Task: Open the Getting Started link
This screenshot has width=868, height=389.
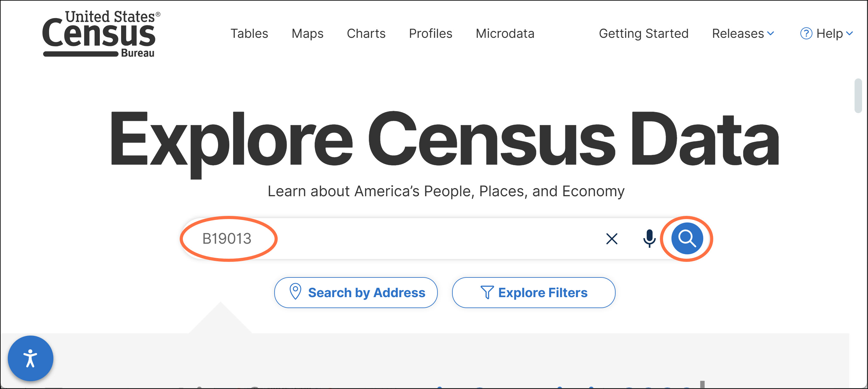Action: click(x=644, y=33)
